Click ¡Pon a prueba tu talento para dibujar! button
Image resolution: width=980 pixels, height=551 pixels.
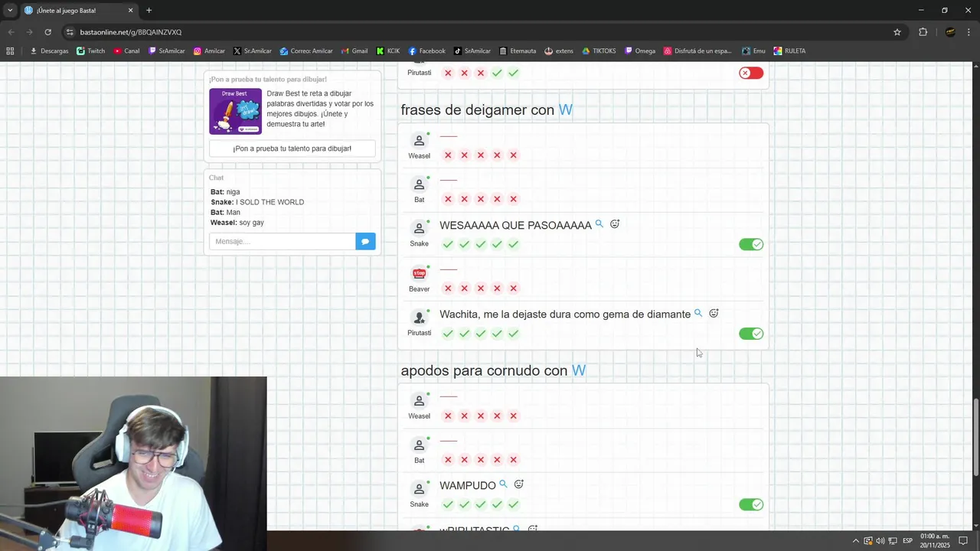coord(292,148)
